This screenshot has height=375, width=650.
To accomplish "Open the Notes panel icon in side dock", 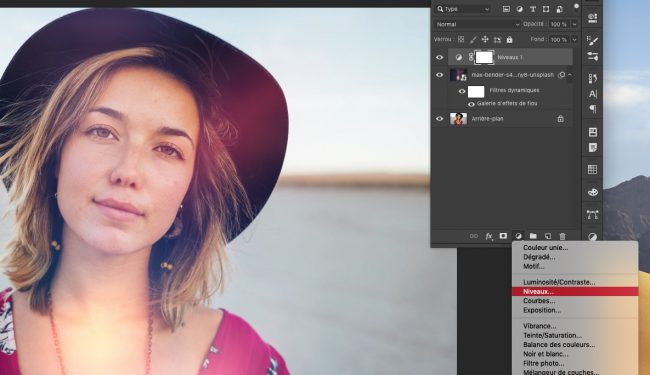I will tap(592, 148).
